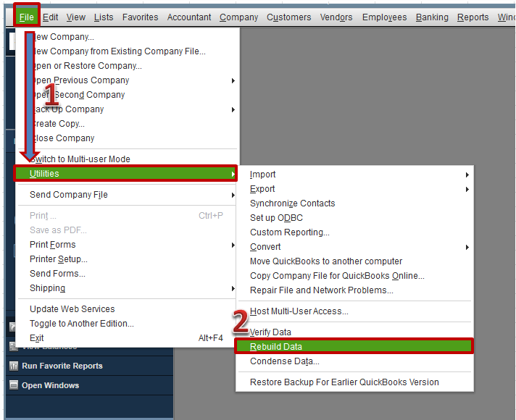
Task: Choose Send Forms
Action: click(x=57, y=274)
